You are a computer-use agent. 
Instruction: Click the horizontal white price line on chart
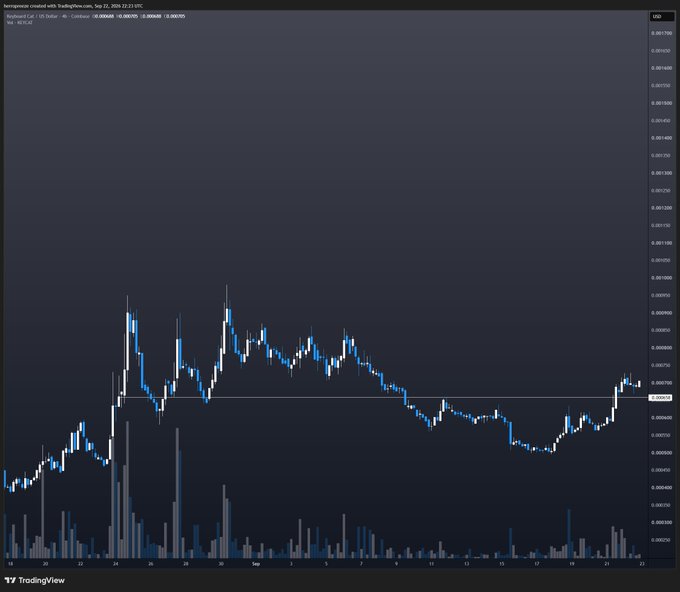[x=384, y=397]
